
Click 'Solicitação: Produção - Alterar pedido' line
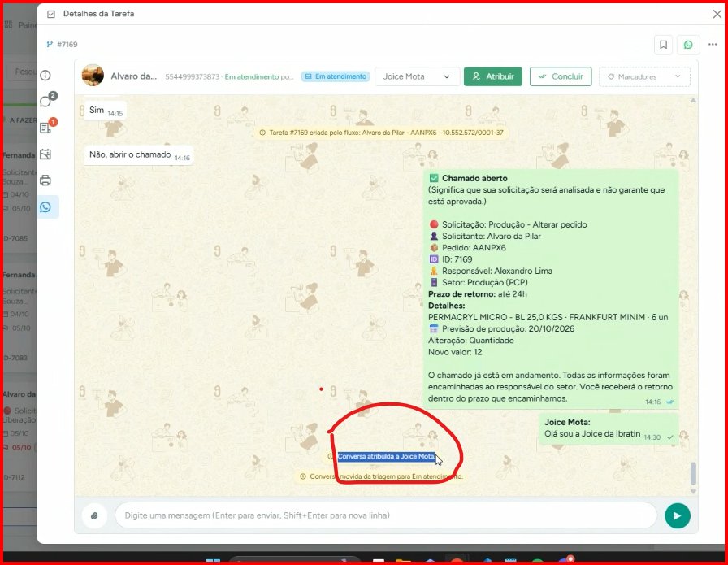pyautogui.click(x=508, y=224)
